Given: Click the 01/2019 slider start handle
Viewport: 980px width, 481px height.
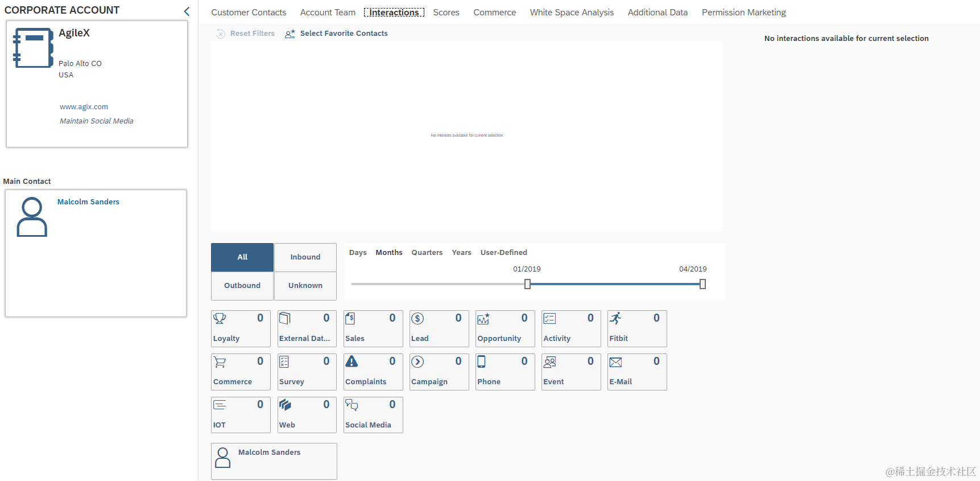Looking at the screenshot, I should [x=527, y=284].
